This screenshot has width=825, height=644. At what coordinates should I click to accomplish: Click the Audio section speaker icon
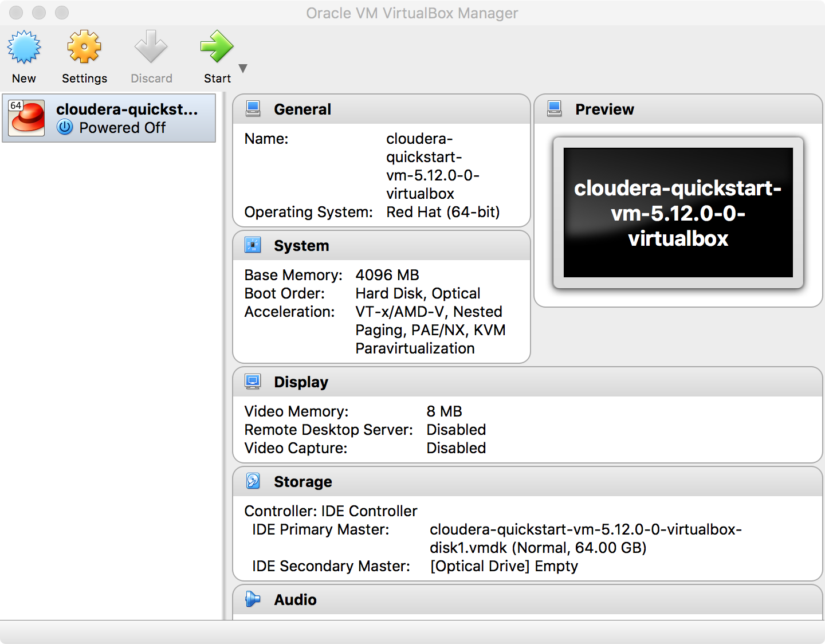pos(253,599)
